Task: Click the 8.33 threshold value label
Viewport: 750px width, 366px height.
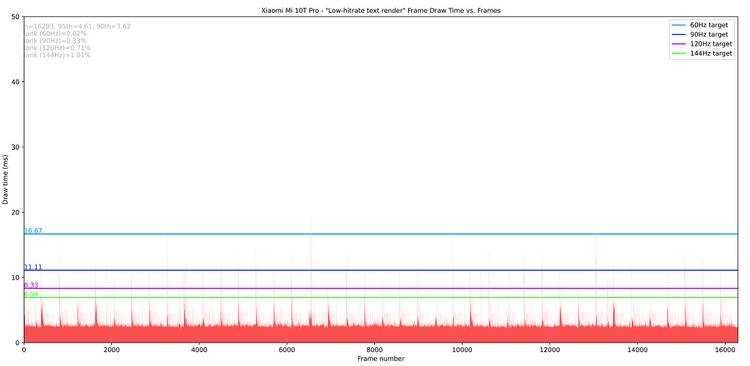Action: [x=31, y=285]
